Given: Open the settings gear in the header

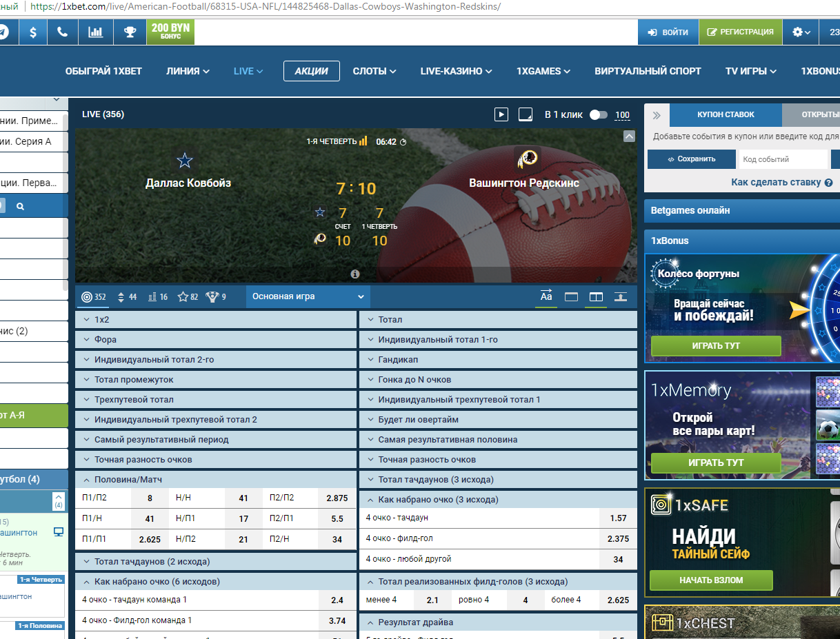Looking at the screenshot, I should click(x=801, y=32).
